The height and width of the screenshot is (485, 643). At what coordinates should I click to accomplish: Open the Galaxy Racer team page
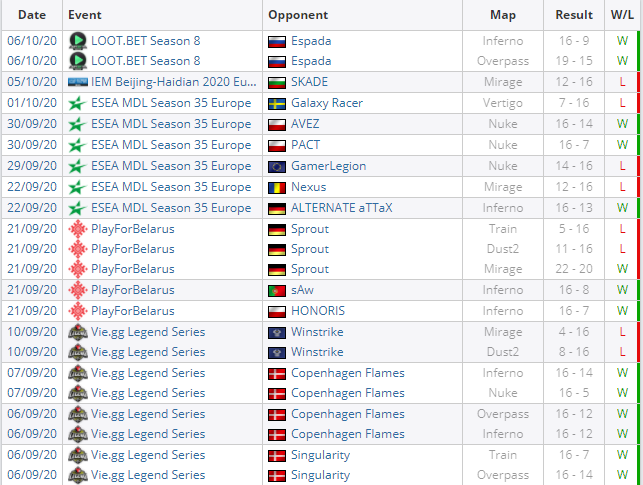(327, 103)
